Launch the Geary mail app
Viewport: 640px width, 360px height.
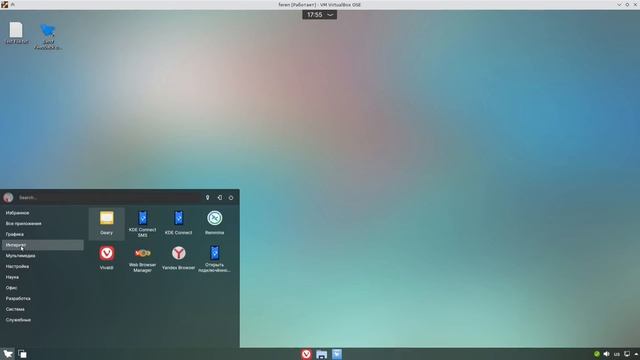[107, 223]
